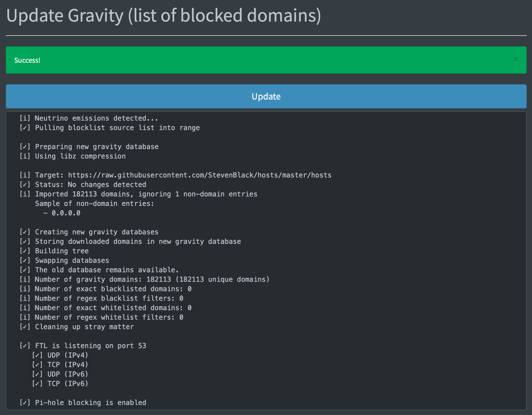The width and height of the screenshot is (532, 415).
Task: Click the Success! alert message text
Action: (x=27, y=60)
